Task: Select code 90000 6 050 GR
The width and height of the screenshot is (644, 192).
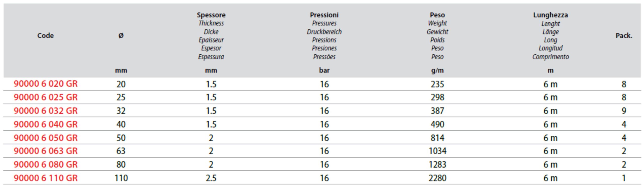Action: 46,138
